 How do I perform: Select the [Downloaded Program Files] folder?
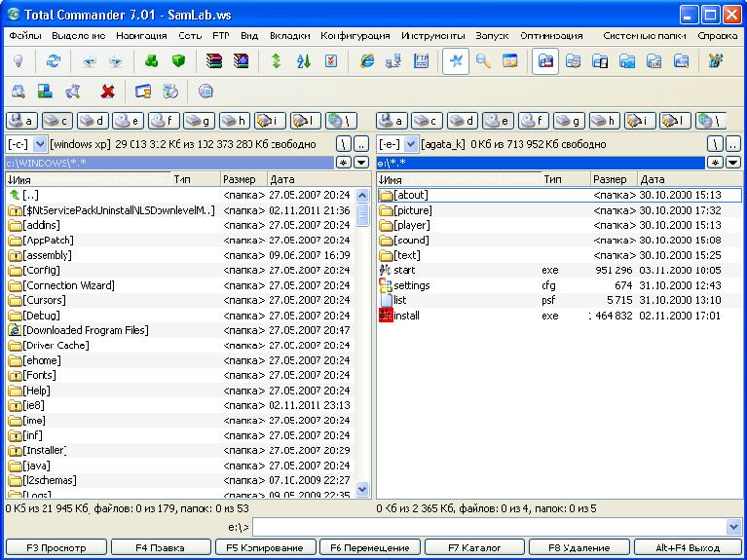[179, 330]
